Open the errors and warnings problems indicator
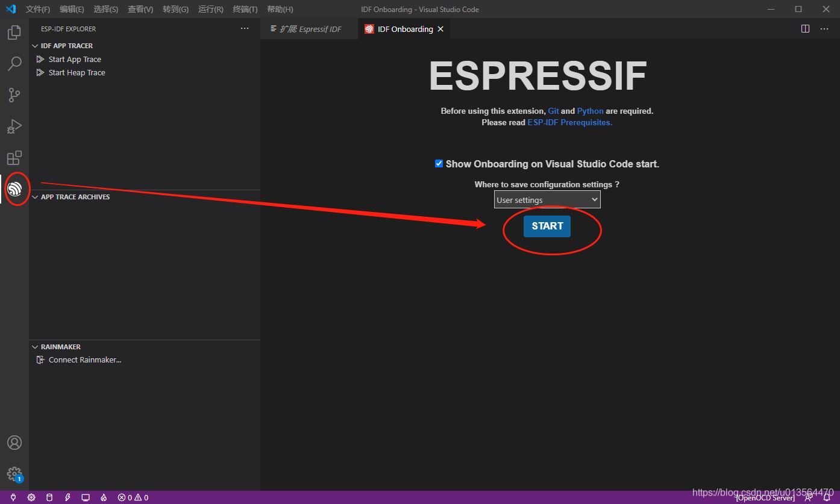Viewport: 840px width, 504px height. [x=133, y=497]
